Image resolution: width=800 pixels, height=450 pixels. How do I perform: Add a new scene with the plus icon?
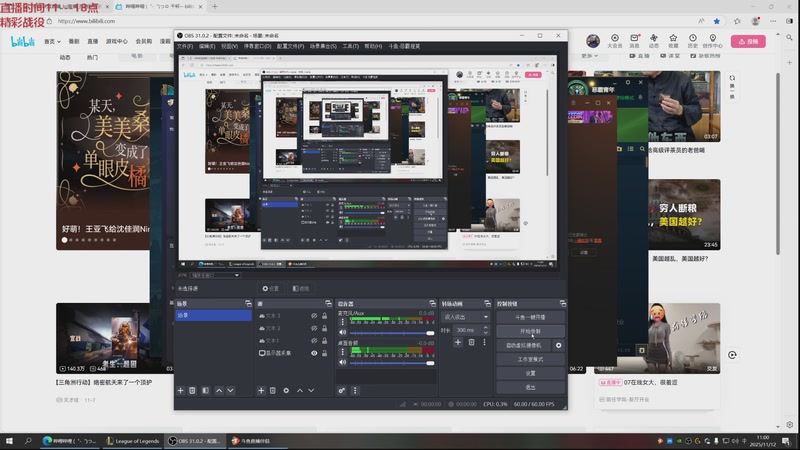coord(180,390)
